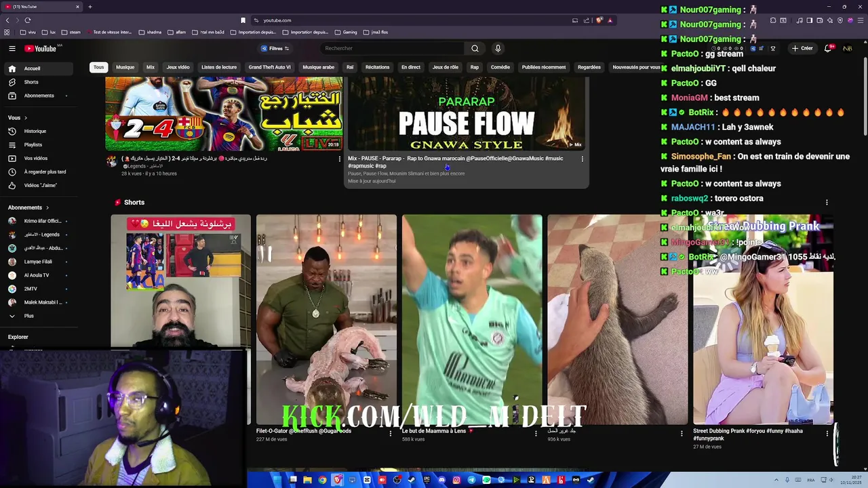868x488 pixels.
Task: Click the bookmark icon beside the address bar
Action: coord(243,20)
